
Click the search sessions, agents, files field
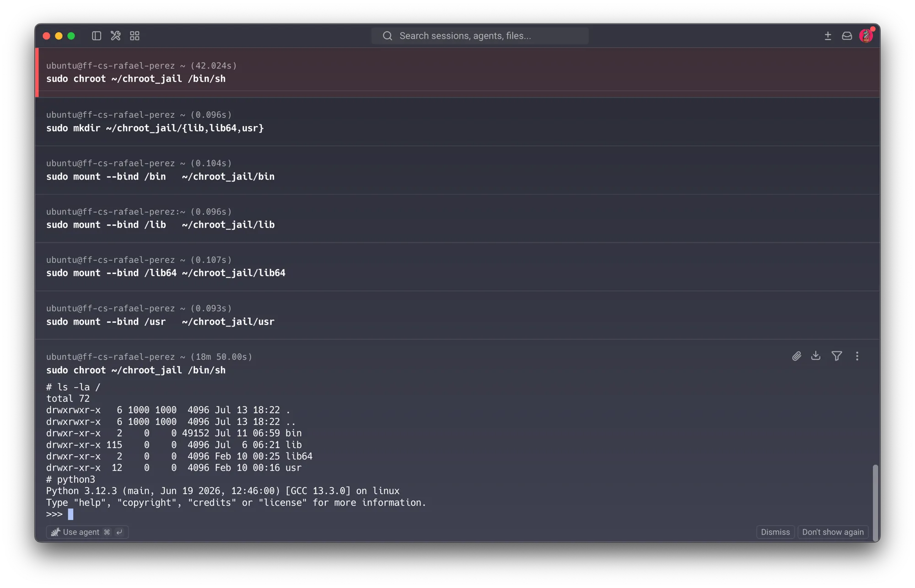tap(479, 36)
